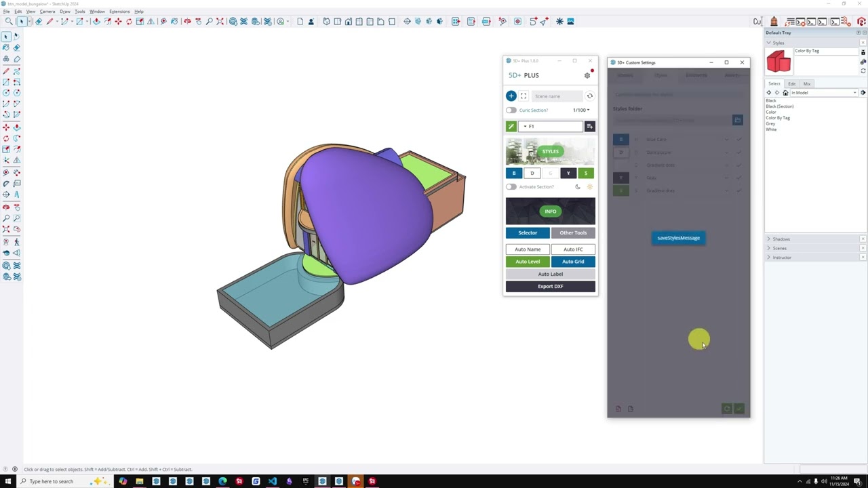Open the Window menu

97,12
